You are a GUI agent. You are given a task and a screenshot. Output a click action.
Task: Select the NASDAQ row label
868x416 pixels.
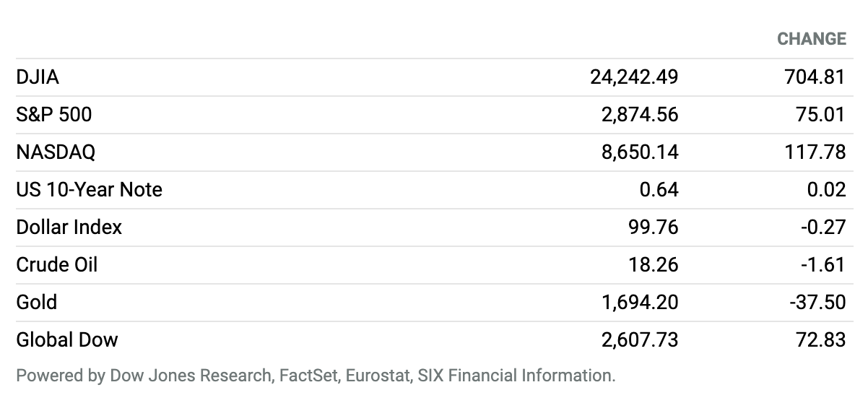click(x=56, y=152)
